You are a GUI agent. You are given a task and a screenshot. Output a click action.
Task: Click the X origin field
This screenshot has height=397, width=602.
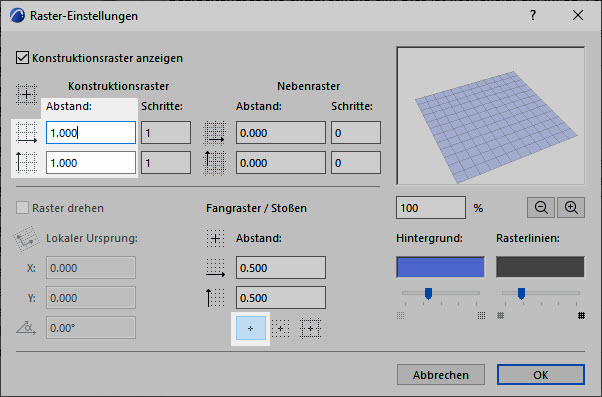(x=91, y=268)
